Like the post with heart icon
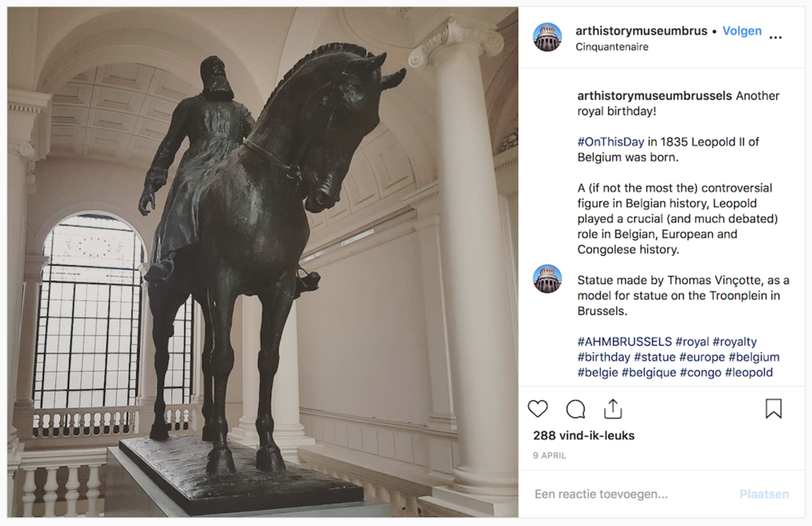 click(537, 409)
